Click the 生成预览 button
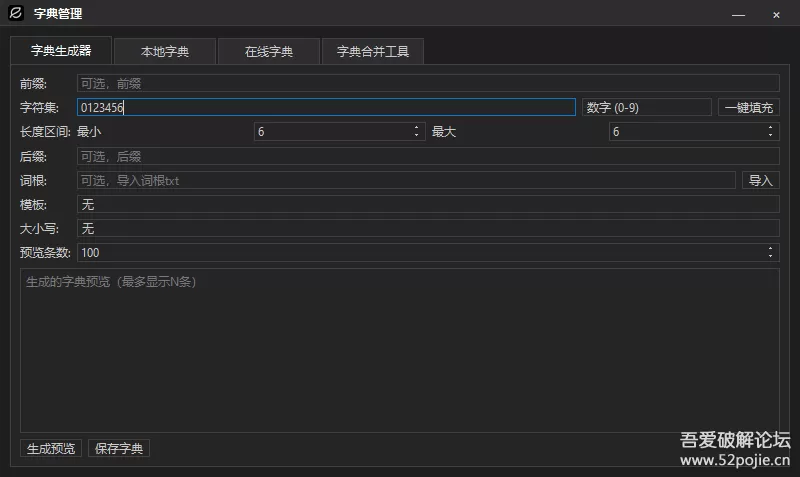This screenshot has width=800, height=477. pos(51,448)
